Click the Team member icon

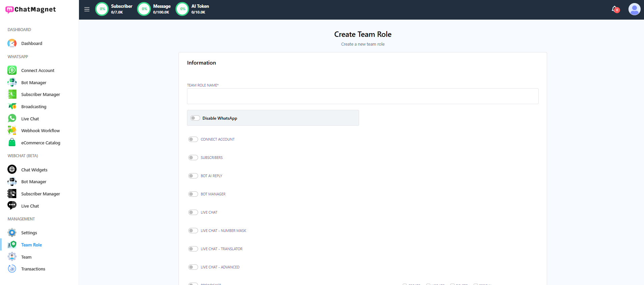12,257
